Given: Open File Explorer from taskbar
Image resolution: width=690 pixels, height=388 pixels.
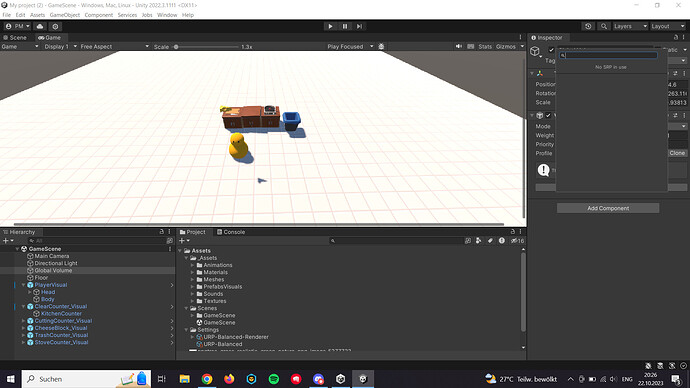Looking at the screenshot, I should point(184,379).
